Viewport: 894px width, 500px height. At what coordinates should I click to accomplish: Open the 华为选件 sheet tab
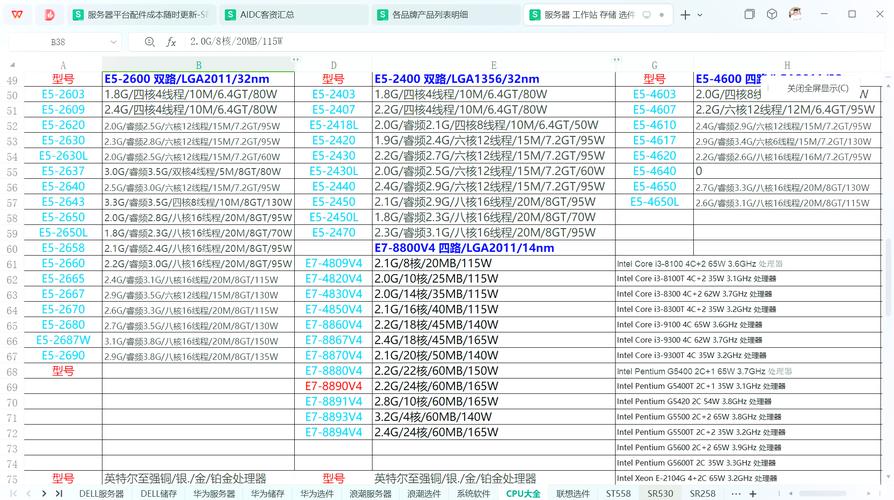point(317,493)
